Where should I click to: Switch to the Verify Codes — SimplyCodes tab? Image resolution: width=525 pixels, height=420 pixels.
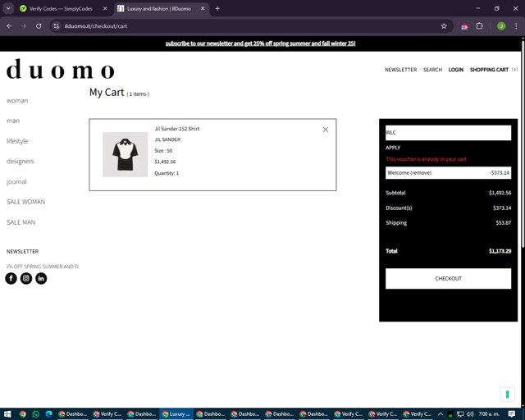click(61, 9)
